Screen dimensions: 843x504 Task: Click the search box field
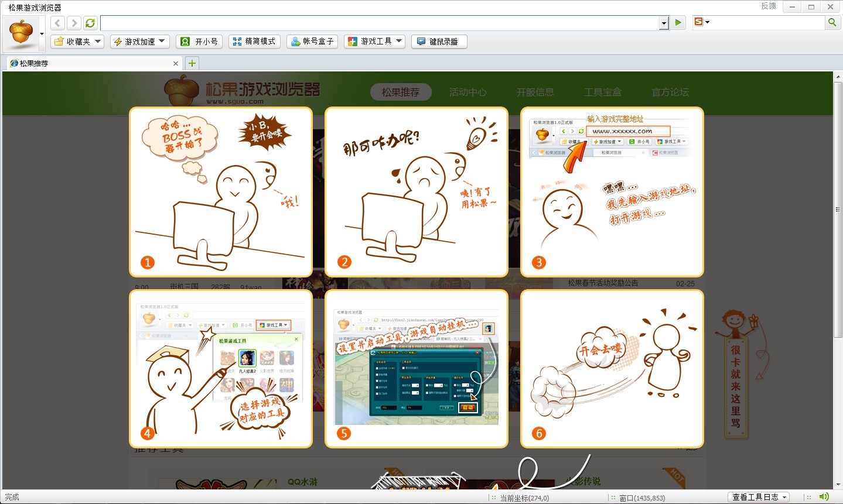(767, 22)
